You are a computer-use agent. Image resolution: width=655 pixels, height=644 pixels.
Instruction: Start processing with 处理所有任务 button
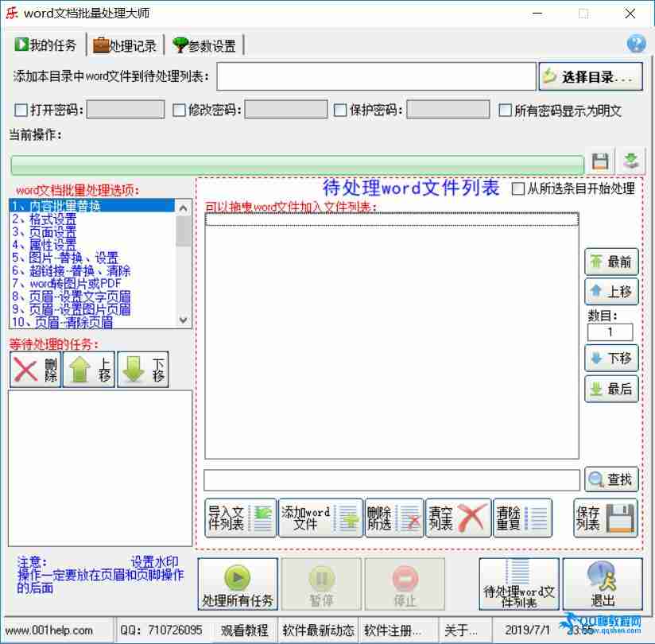pos(238,584)
